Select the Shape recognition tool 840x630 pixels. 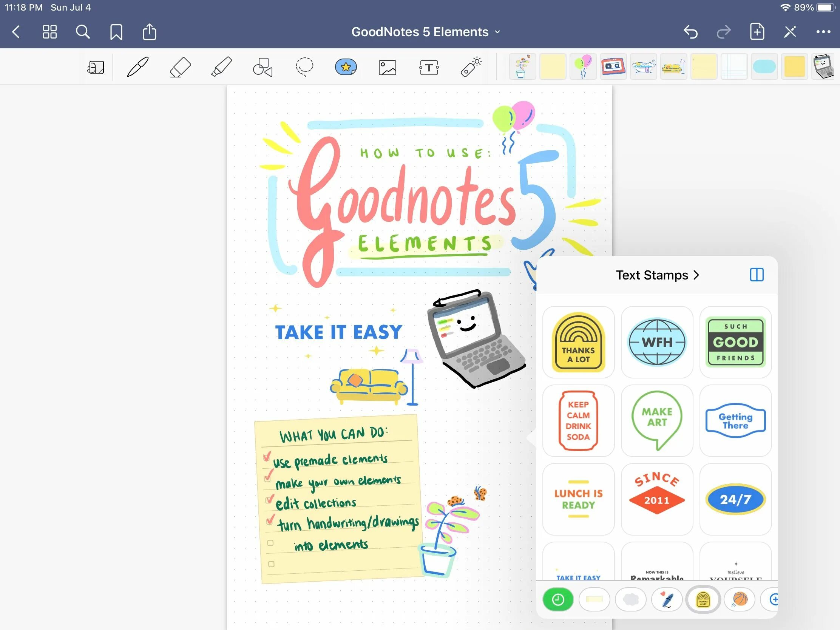point(263,65)
